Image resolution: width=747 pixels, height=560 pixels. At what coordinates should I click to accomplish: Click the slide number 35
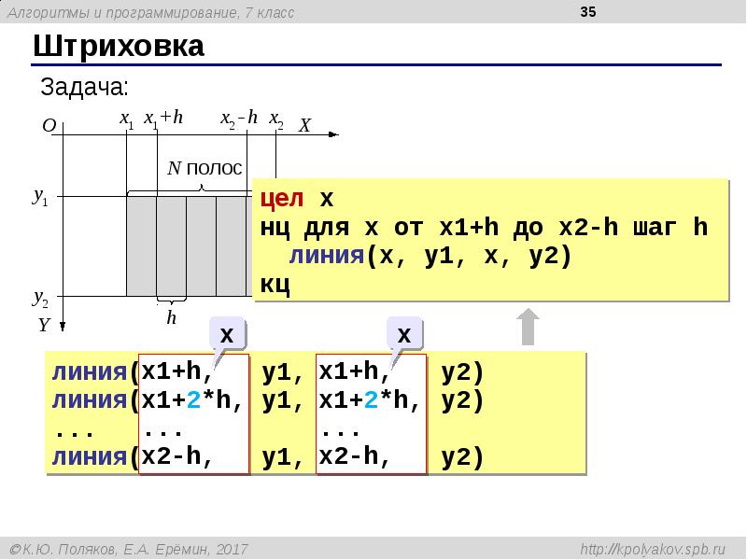pos(588,12)
